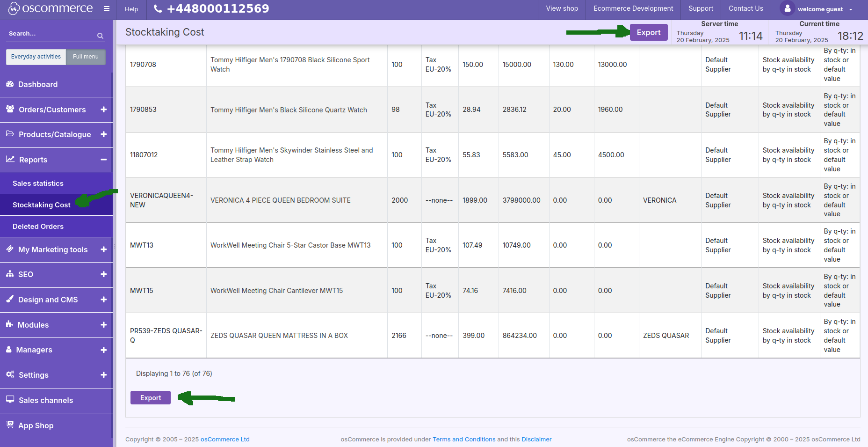Open osCommerce Ltd footer link
This screenshot has width=868, height=447.
coord(225,439)
